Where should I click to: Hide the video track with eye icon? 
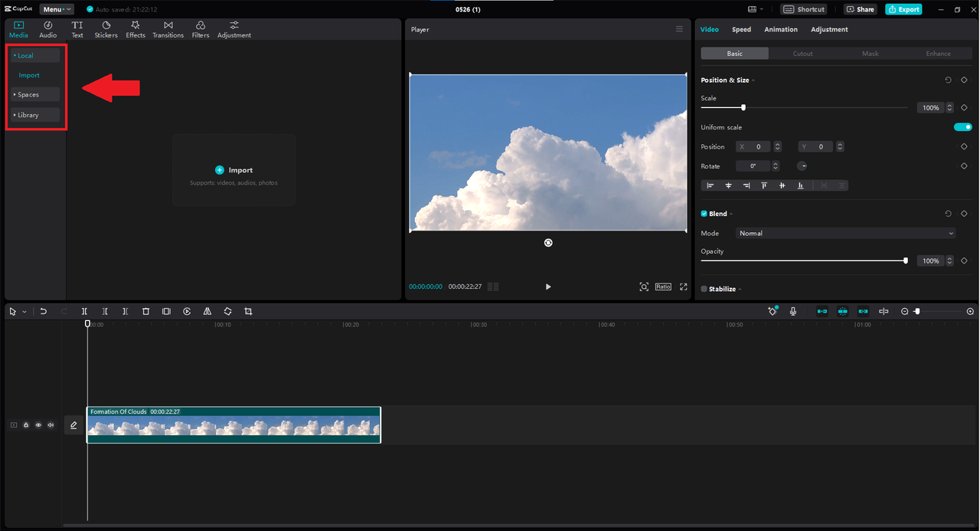(x=38, y=425)
